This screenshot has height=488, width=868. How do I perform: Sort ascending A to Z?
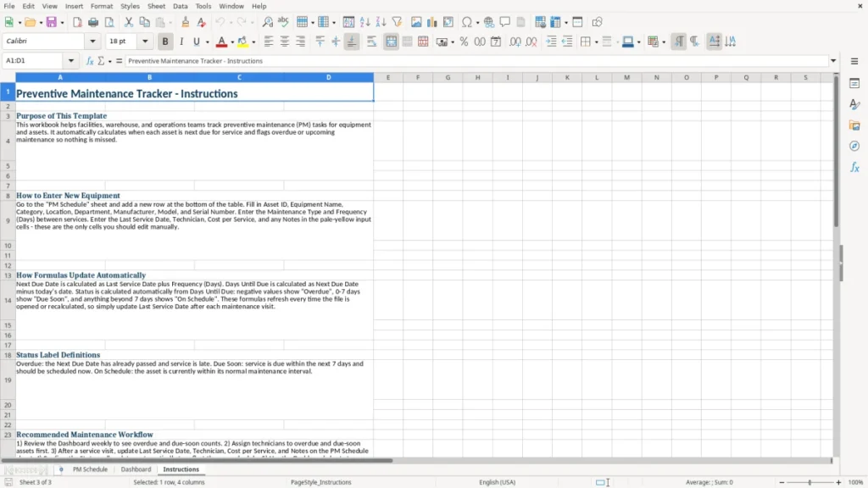[364, 22]
